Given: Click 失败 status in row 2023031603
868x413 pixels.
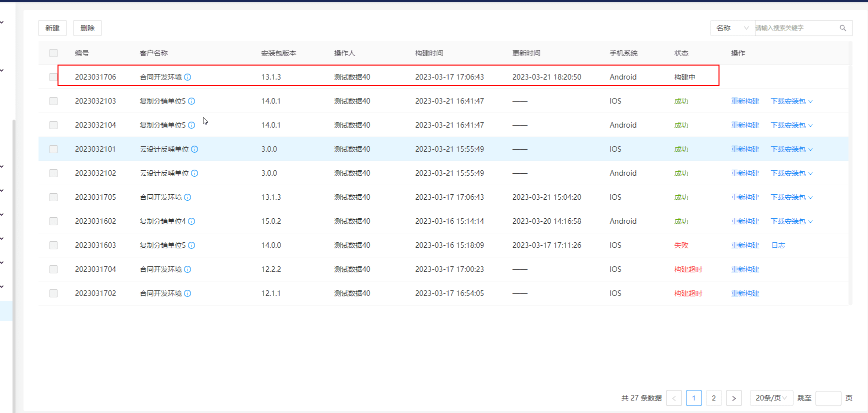Looking at the screenshot, I should coord(681,245).
